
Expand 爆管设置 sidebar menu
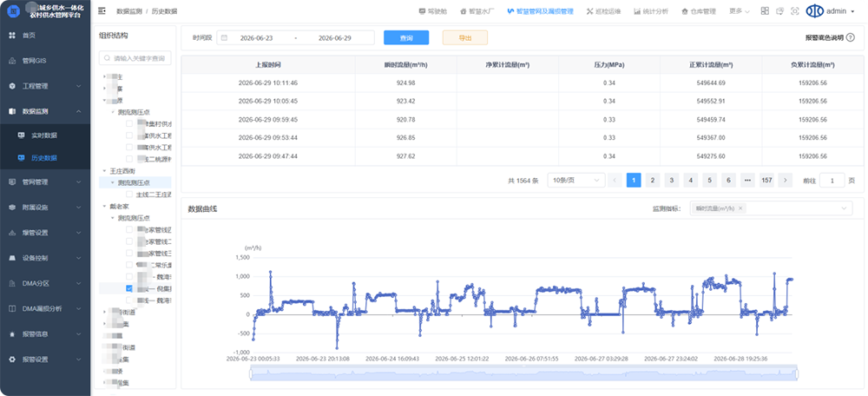tap(45, 233)
